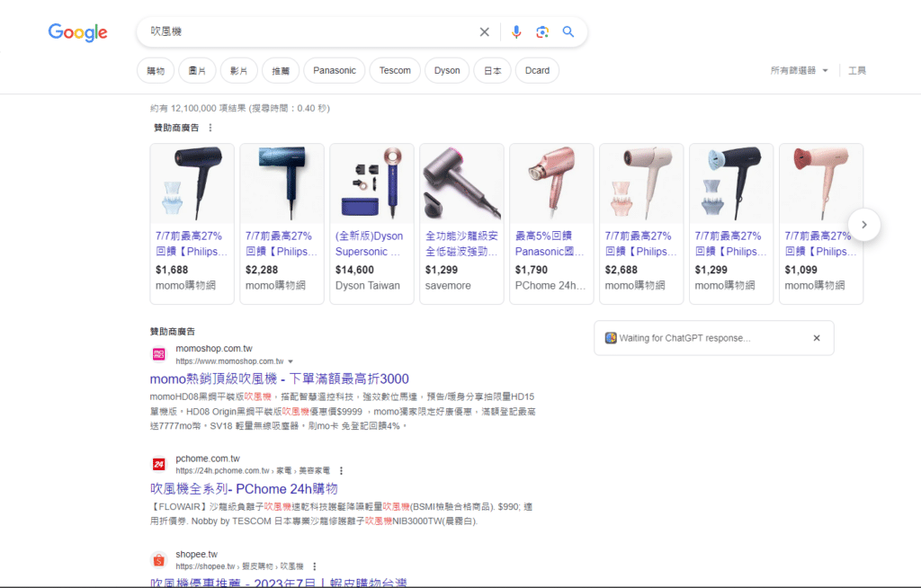This screenshot has height=588, width=921.
Task: Open the Dyson Supersonic product image
Action: (371, 183)
